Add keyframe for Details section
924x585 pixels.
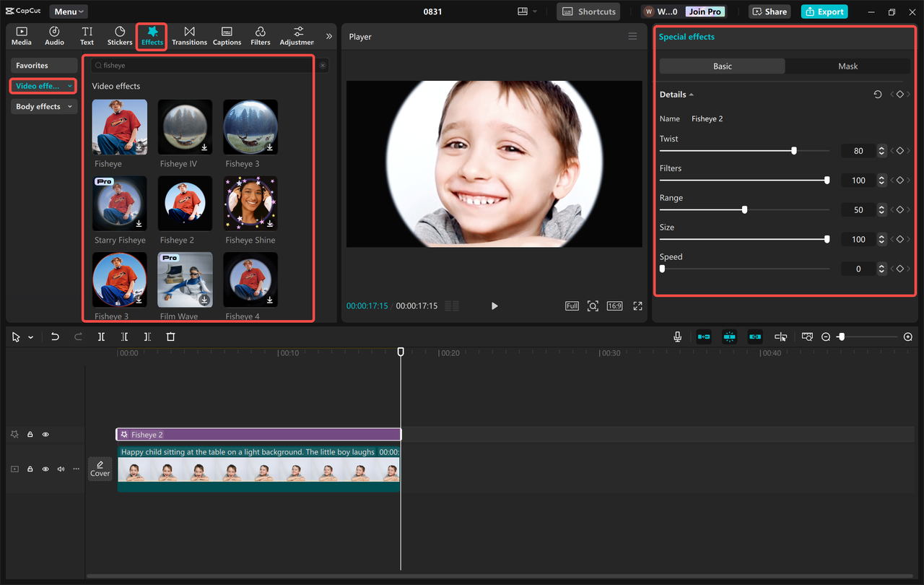(x=900, y=95)
